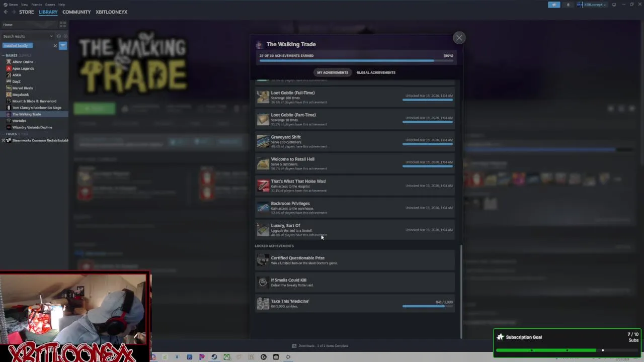Open the notifications bell

tap(568, 5)
